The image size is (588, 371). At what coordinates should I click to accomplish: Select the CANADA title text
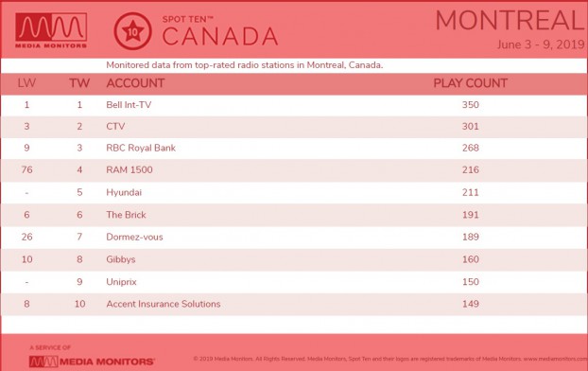219,36
